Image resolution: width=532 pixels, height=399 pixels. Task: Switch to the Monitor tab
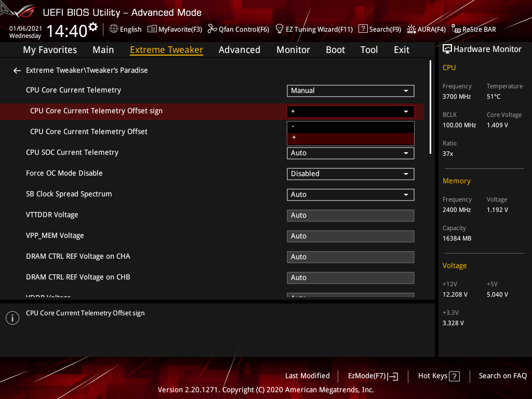tap(293, 50)
